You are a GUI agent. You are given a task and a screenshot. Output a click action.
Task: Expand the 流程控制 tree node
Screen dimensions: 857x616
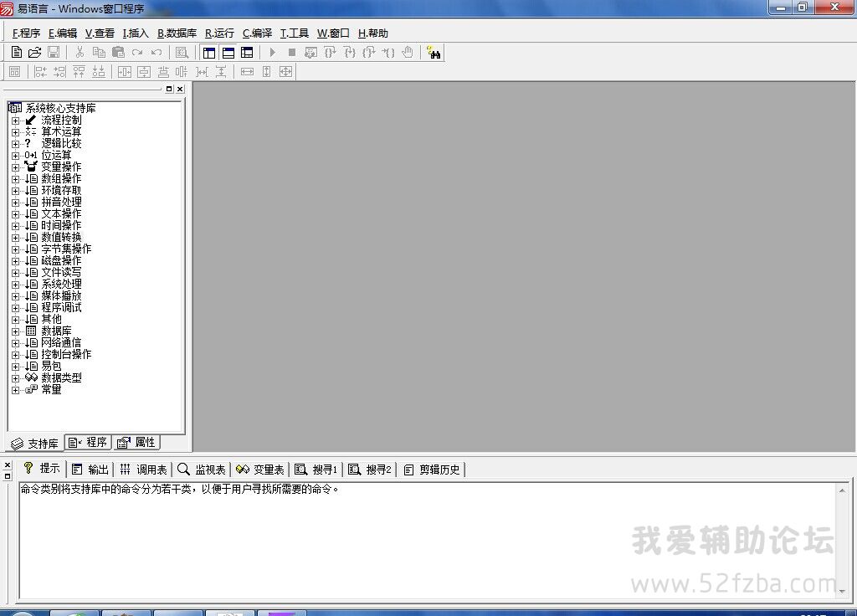click(15, 121)
